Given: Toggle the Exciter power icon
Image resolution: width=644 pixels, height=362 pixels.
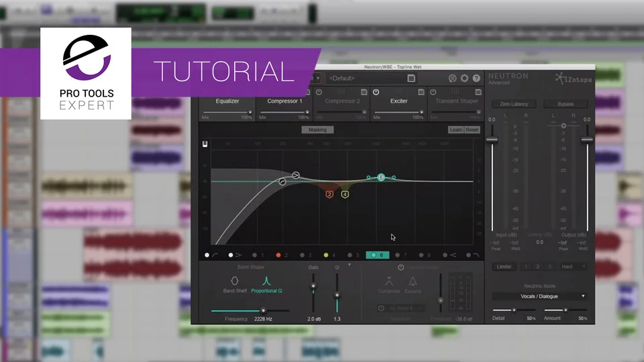Looking at the screenshot, I should [376, 93].
